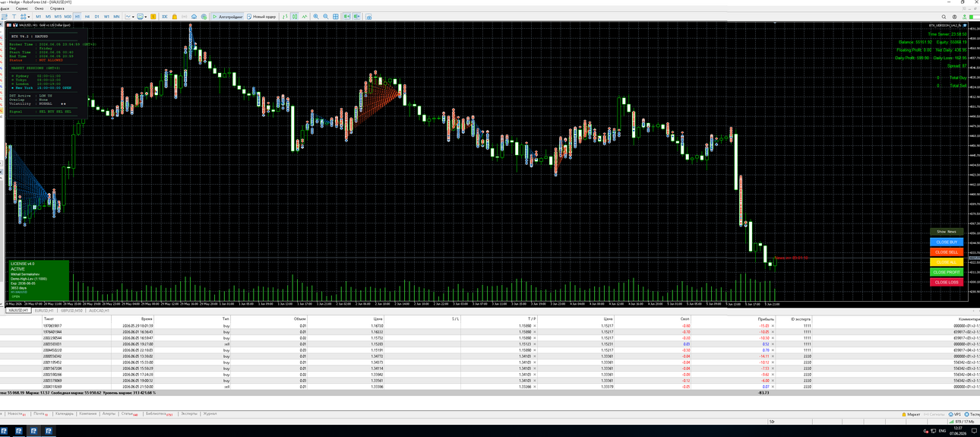980x437 pixels.
Task: Click the green market globe icon
Action: (204, 16)
